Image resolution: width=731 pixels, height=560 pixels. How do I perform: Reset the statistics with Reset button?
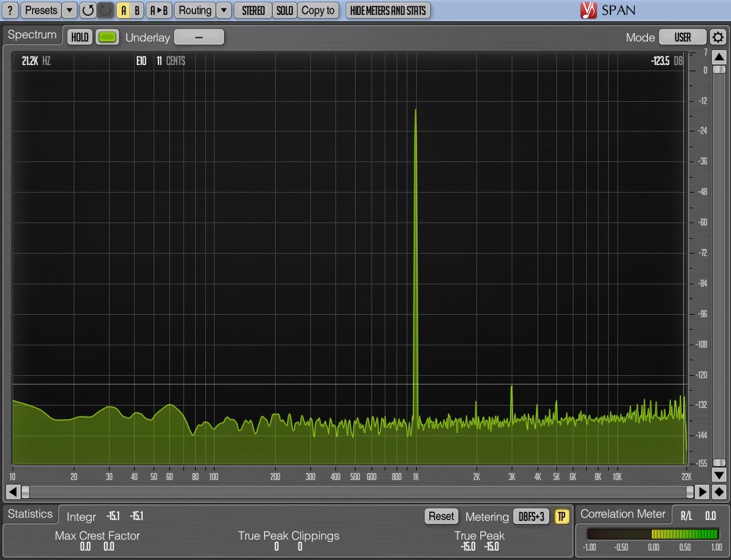point(441,516)
